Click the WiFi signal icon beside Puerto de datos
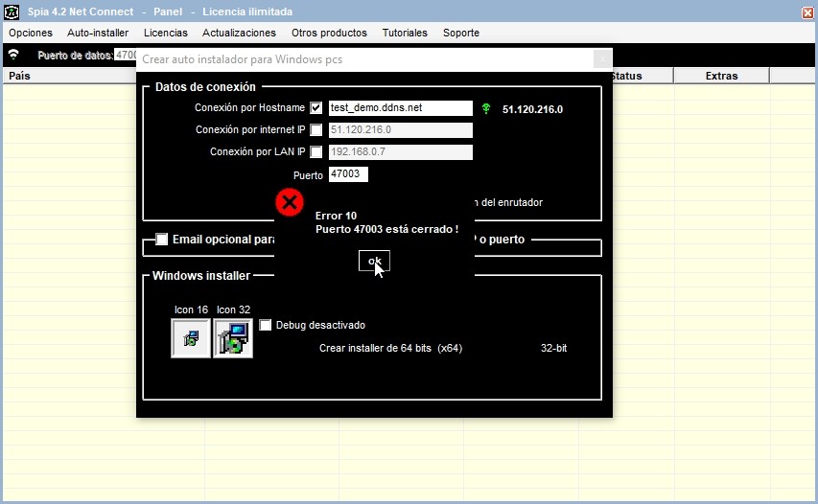The image size is (818, 504). tap(13, 55)
